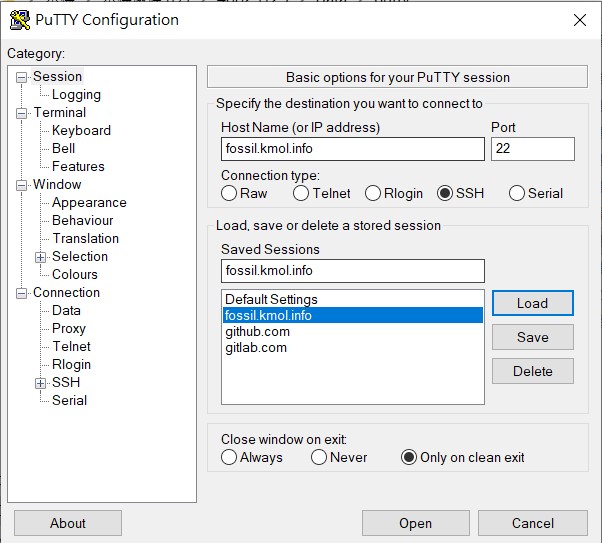Expand the Selection tree node
The height and width of the screenshot is (543, 602).
click(x=40, y=257)
